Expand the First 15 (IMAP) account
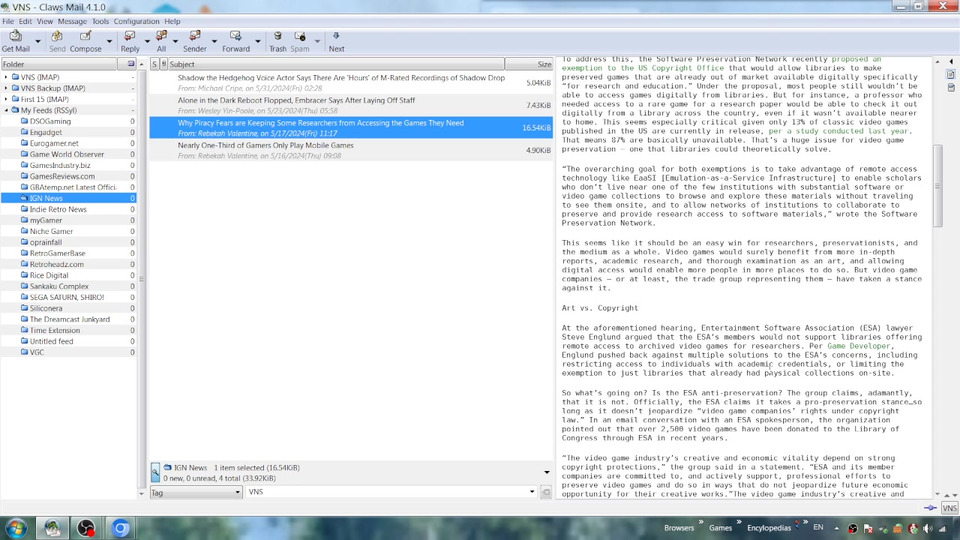 point(6,99)
